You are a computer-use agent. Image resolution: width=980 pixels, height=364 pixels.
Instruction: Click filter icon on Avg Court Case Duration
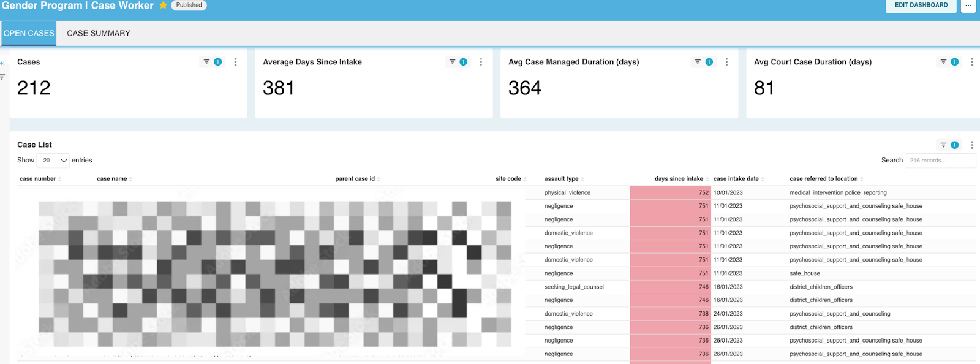(944, 62)
